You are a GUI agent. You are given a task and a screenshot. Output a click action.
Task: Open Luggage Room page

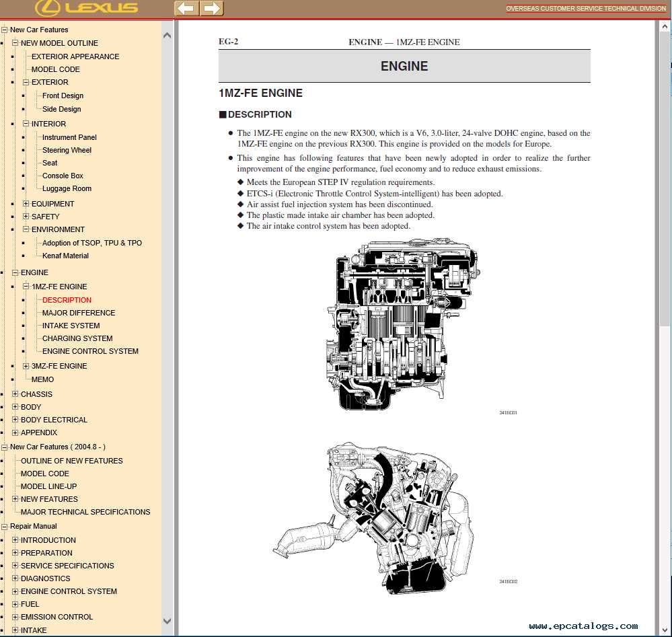67,189
